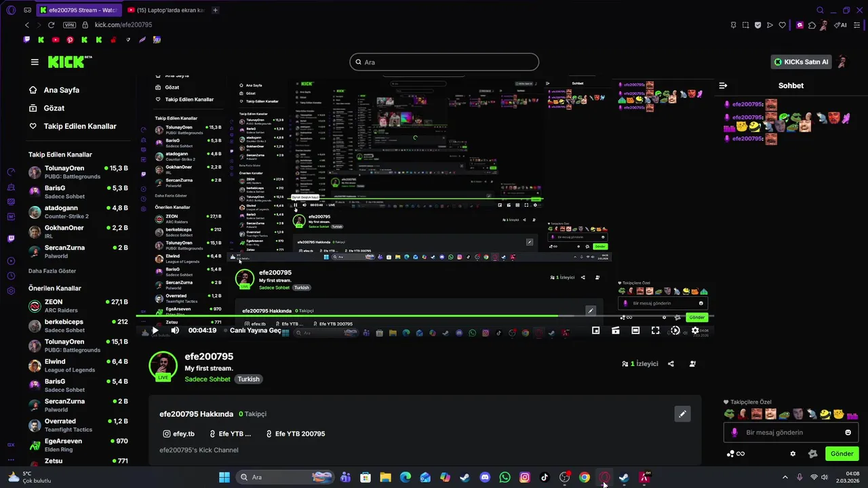Open the browser search tabs icon

[x=820, y=10]
